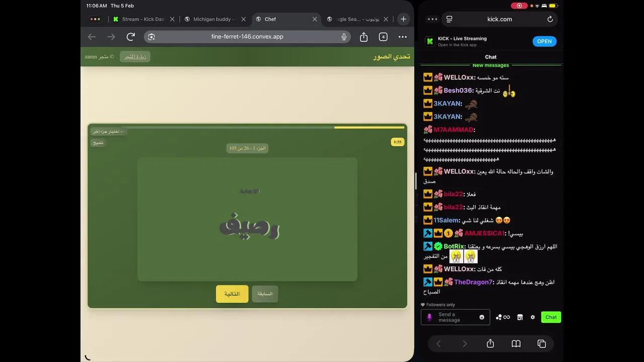Click username BotRix in chat

[x=455, y=246]
